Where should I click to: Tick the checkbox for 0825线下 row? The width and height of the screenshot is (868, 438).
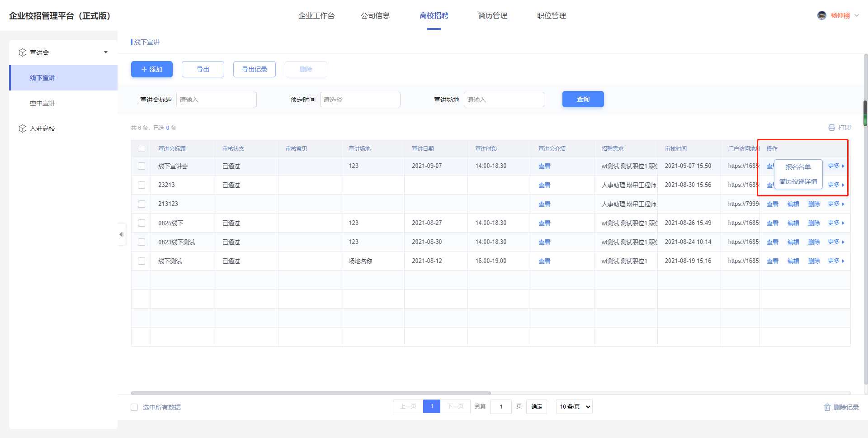coord(142,223)
